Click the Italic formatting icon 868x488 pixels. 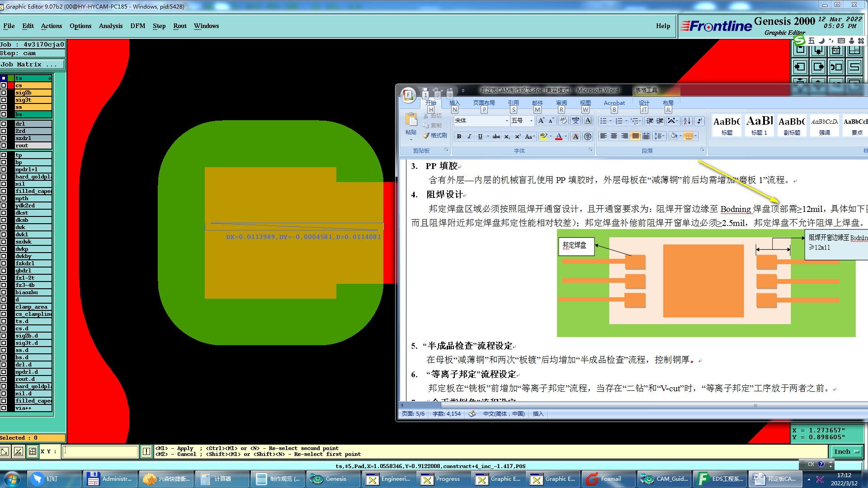click(469, 136)
